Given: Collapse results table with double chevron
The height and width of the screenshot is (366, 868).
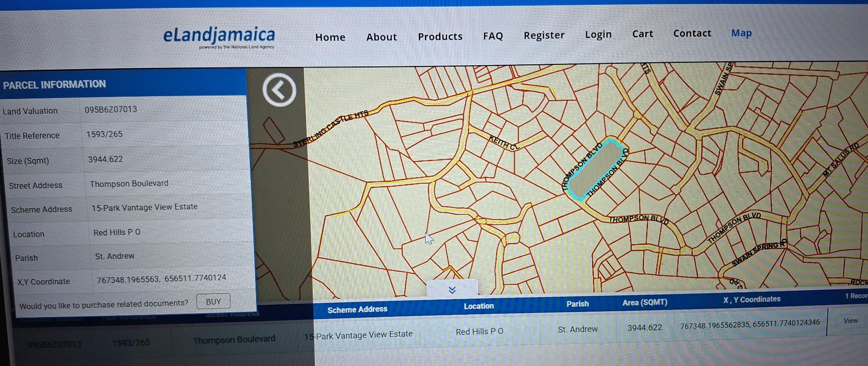Looking at the screenshot, I should (452, 290).
